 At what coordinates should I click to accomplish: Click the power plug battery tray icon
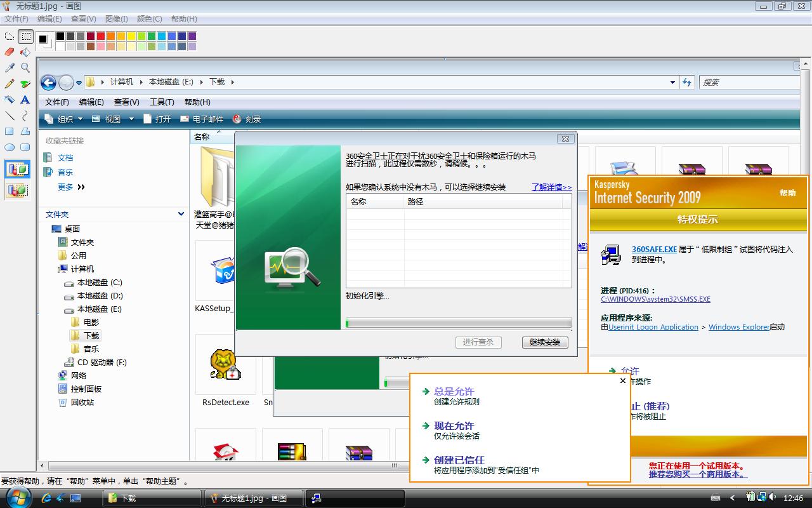pos(750,498)
